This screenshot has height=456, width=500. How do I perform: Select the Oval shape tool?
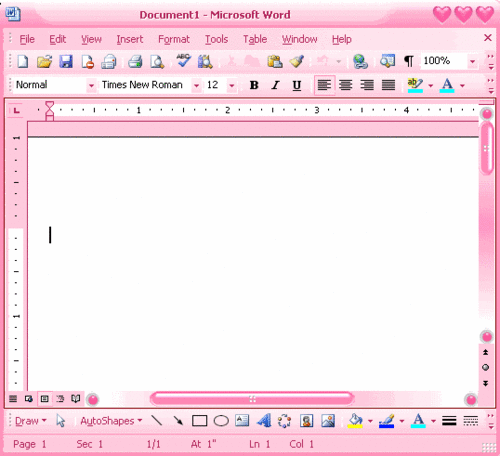tap(221, 421)
